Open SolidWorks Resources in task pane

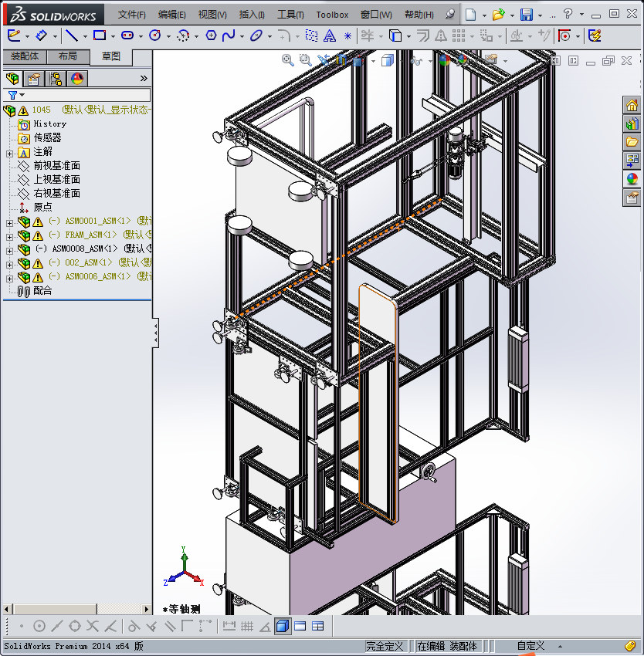tap(632, 105)
